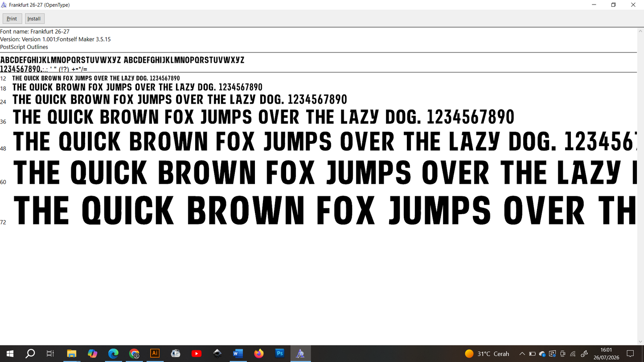Click the size 12 sample sentence
The height and width of the screenshot is (362, 644).
(96, 78)
